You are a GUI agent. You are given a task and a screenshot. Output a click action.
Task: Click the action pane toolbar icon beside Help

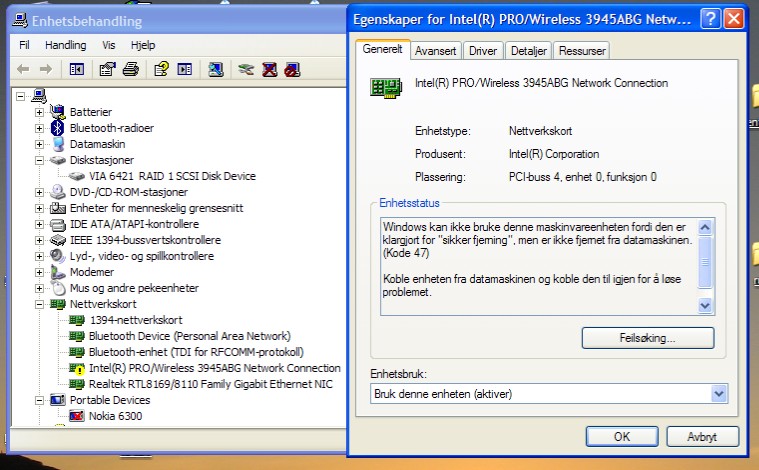[184, 69]
